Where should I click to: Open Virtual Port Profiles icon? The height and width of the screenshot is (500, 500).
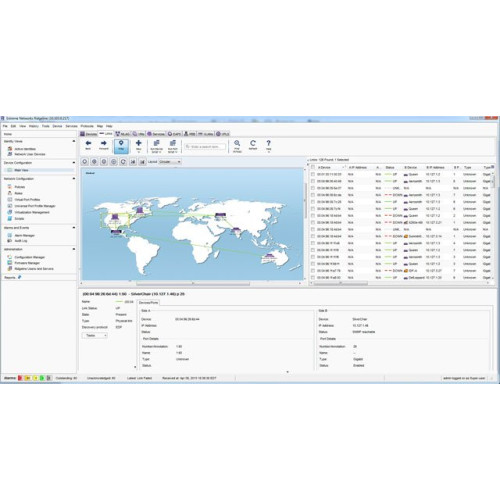click(10, 199)
